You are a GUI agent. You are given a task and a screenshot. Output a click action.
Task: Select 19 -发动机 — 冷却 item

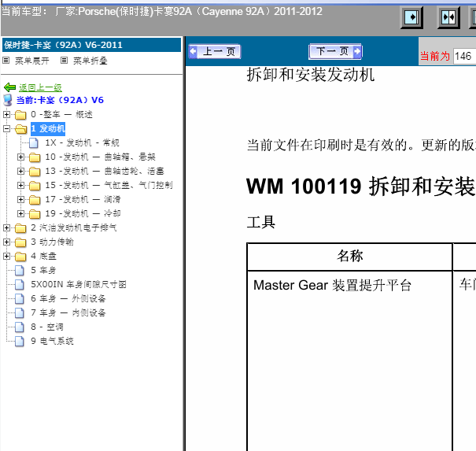[x=83, y=214]
